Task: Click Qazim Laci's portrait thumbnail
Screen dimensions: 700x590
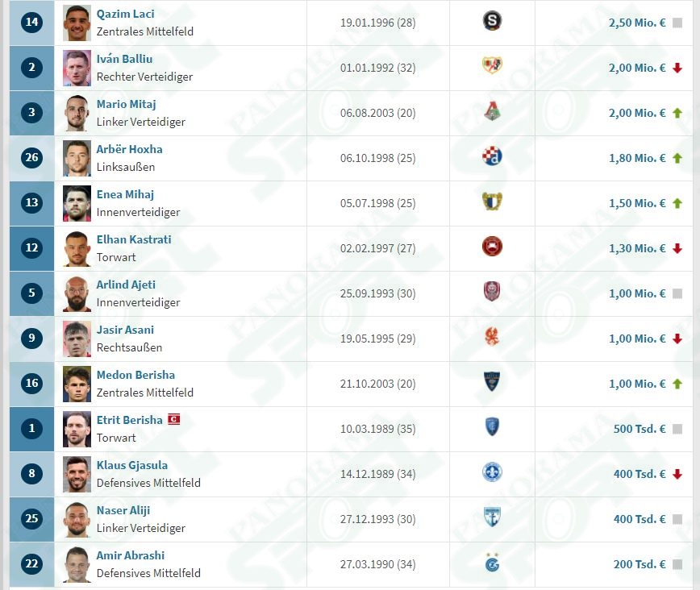Action: point(77,23)
